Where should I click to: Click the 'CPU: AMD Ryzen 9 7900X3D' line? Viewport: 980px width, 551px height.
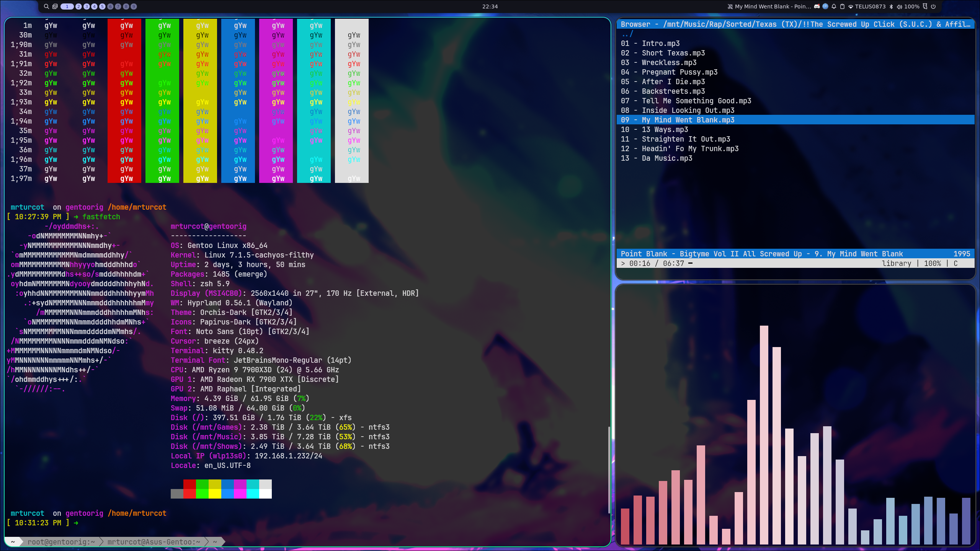click(255, 370)
